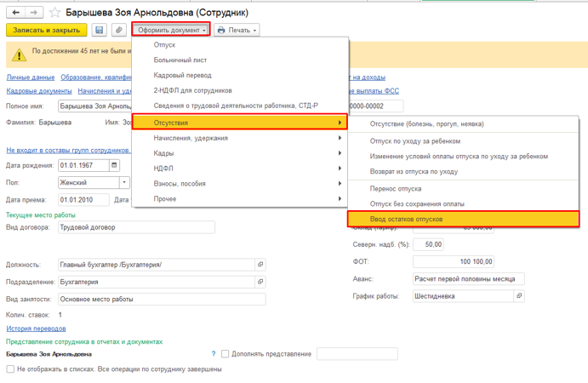Open Образование, квалификация link

coord(96,77)
